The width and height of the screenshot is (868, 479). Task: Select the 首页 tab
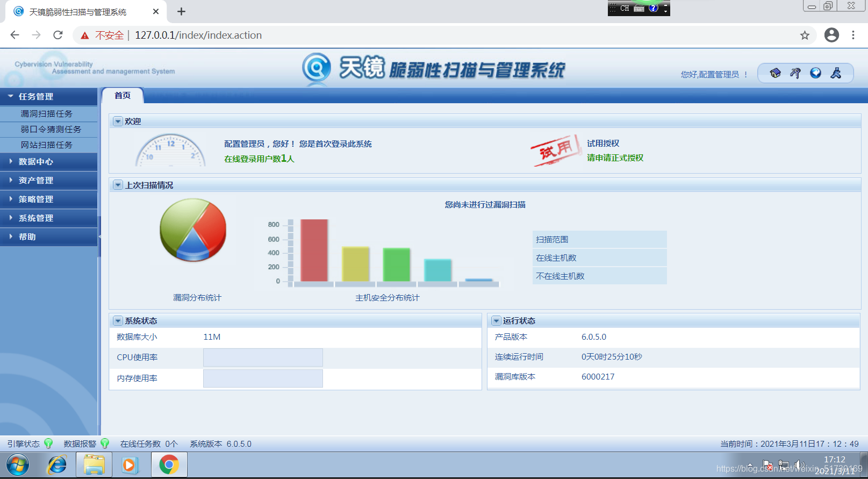pos(123,95)
